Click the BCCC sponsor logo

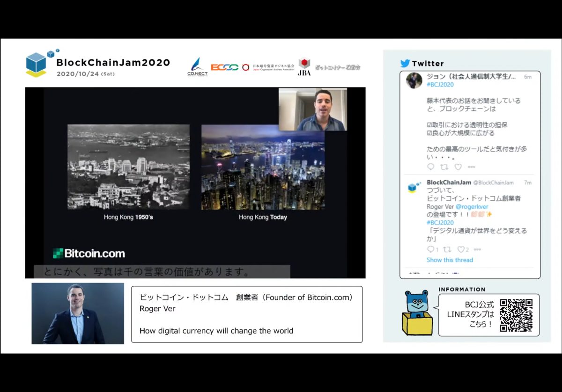tap(224, 67)
